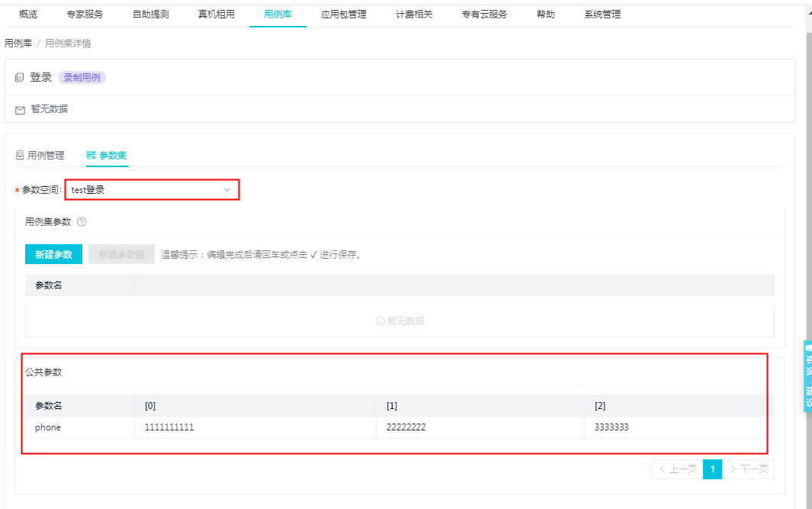Click the copy icon beside 登录 title
812x509 pixels.
click(20, 78)
